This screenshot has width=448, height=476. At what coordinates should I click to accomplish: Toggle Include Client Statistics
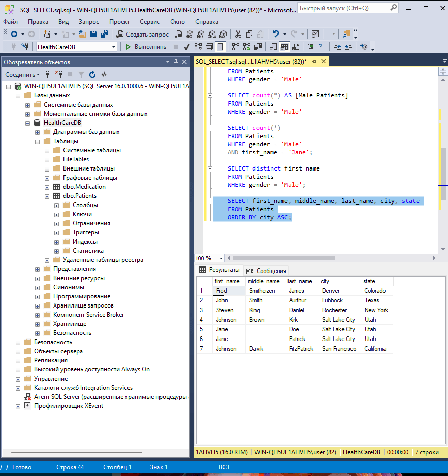coord(258,47)
